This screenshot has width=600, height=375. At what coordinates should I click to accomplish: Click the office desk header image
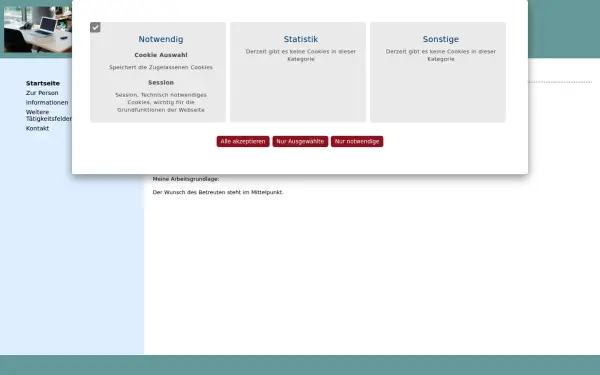click(38, 29)
